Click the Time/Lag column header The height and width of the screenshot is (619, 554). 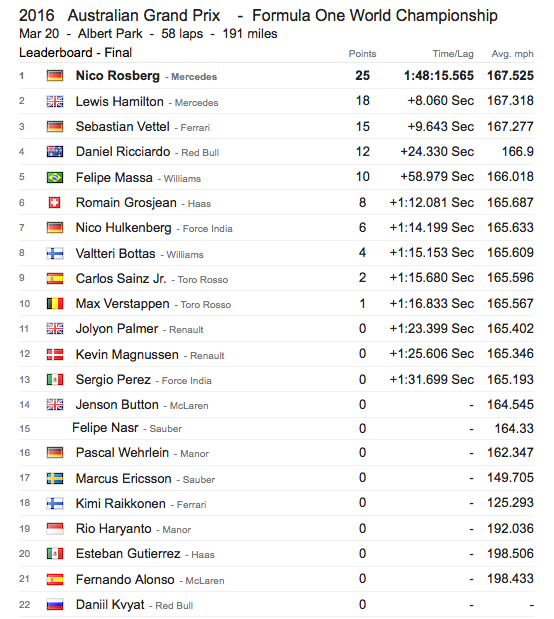(453, 54)
